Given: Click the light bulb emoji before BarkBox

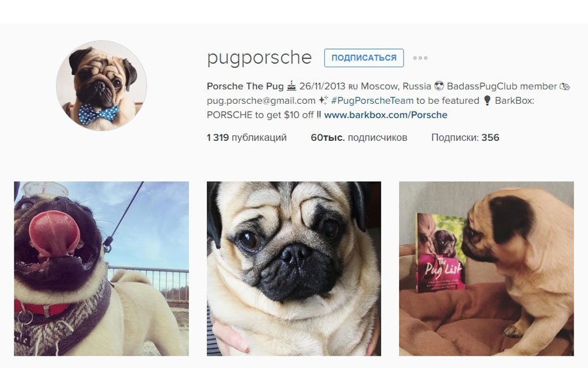Looking at the screenshot, I should pyautogui.click(x=487, y=101).
